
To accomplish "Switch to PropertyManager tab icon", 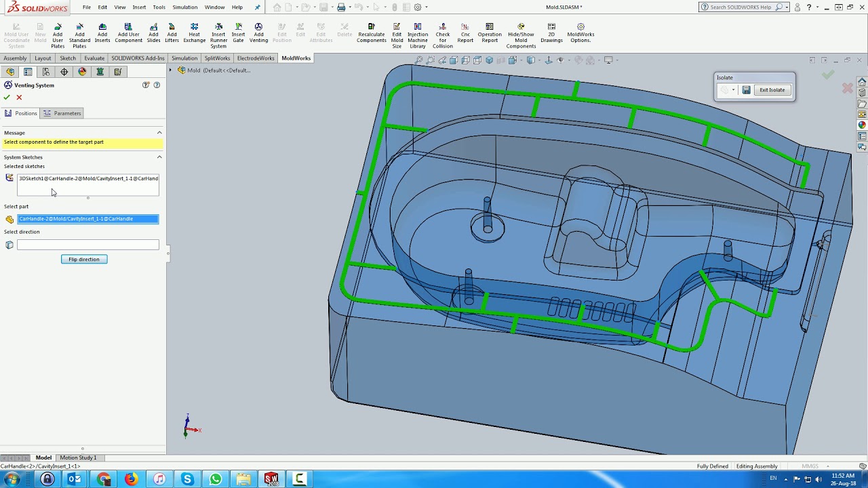I will click(x=28, y=72).
